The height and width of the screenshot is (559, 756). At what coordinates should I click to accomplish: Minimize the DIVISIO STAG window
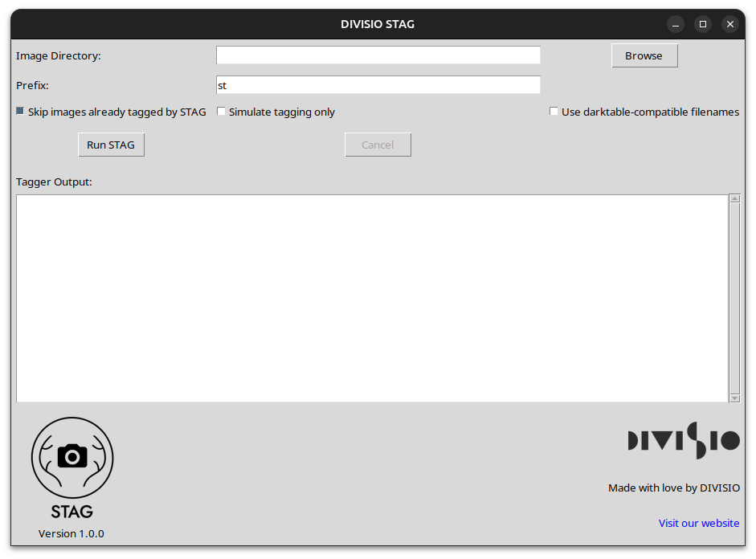click(x=676, y=24)
